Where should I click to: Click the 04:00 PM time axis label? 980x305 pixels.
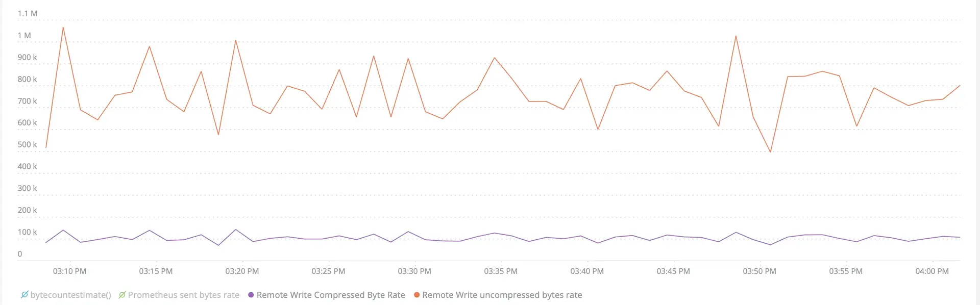click(932, 271)
